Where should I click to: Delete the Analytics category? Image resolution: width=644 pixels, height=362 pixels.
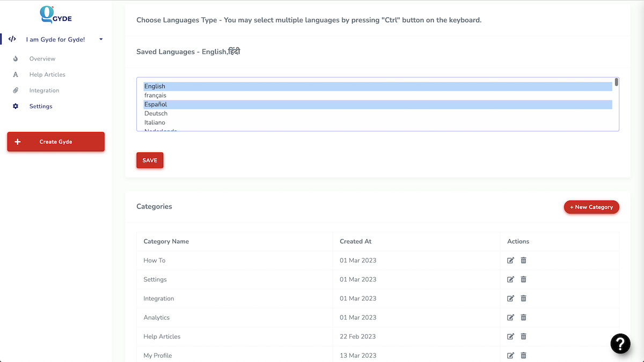[523, 317]
